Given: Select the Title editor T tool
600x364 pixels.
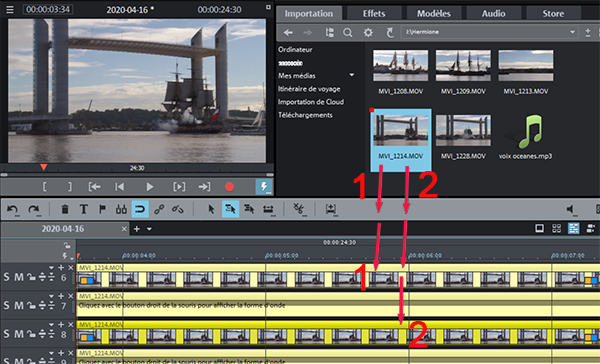Looking at the screenshot, I should click(x=83, y=209).
